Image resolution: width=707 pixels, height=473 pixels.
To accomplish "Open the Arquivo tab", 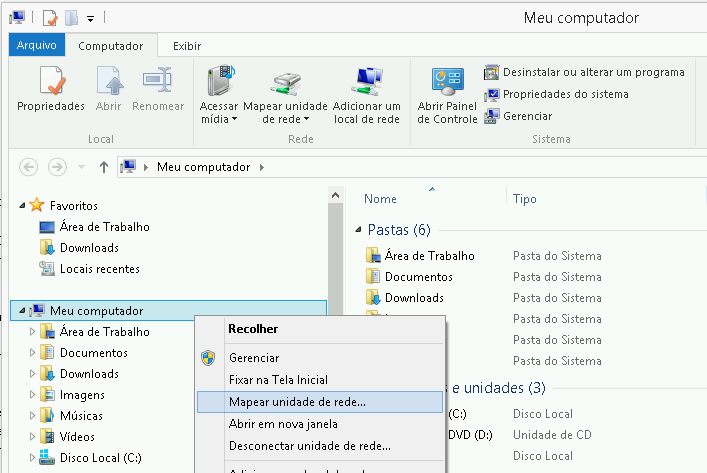I will (x=36, y=46).
